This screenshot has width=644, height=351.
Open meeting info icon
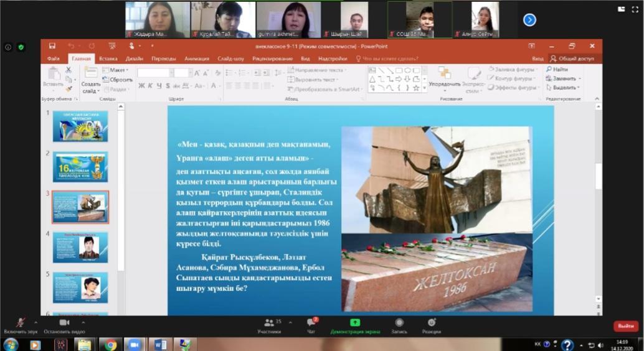[x=8, y=47]
